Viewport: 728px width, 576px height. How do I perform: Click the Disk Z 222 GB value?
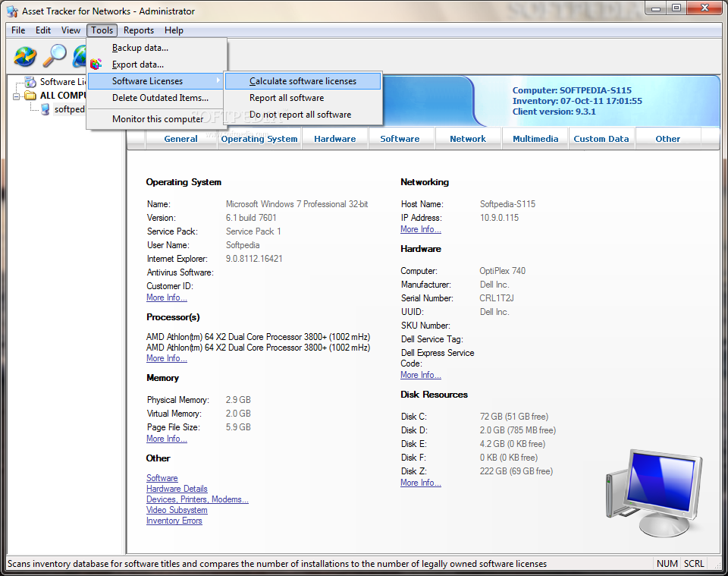tap(516, 471)
